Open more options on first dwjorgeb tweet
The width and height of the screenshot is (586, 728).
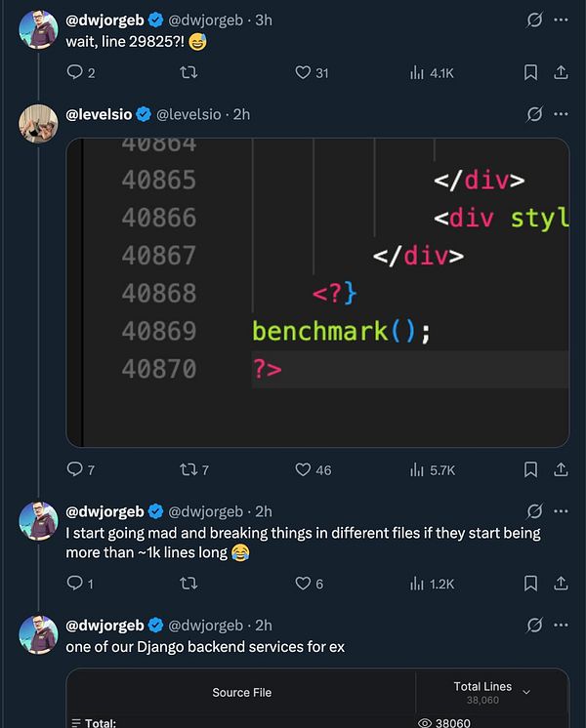click(x=562, y=20)
